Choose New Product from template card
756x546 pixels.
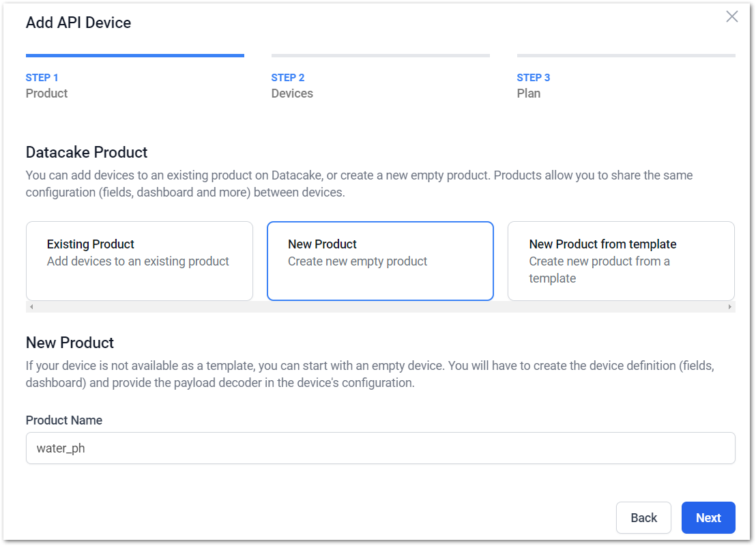point(621,261)
